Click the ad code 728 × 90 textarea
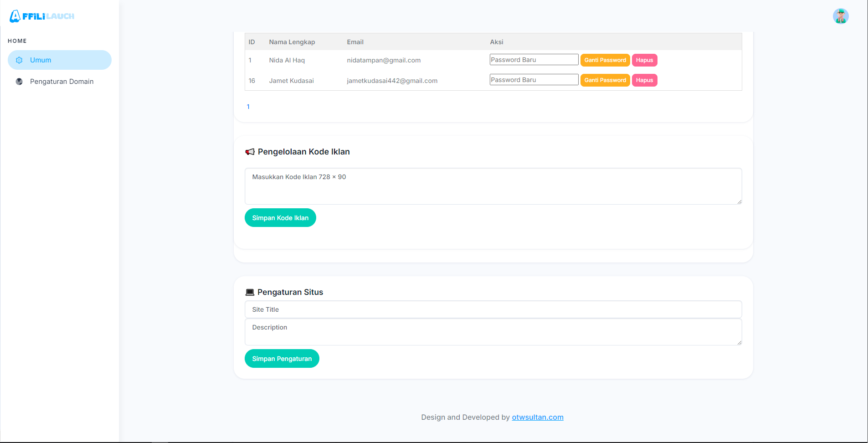 click(x=493, y=186)
